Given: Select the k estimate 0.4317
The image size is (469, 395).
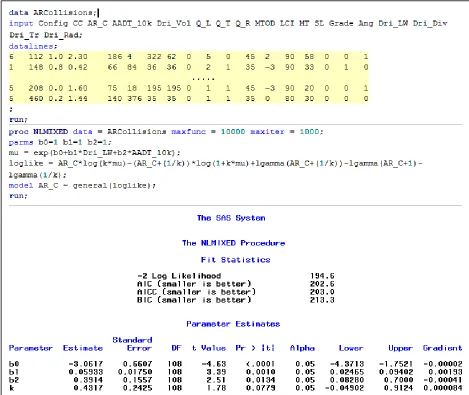Looking at the screenshot, I should (88, 388).
